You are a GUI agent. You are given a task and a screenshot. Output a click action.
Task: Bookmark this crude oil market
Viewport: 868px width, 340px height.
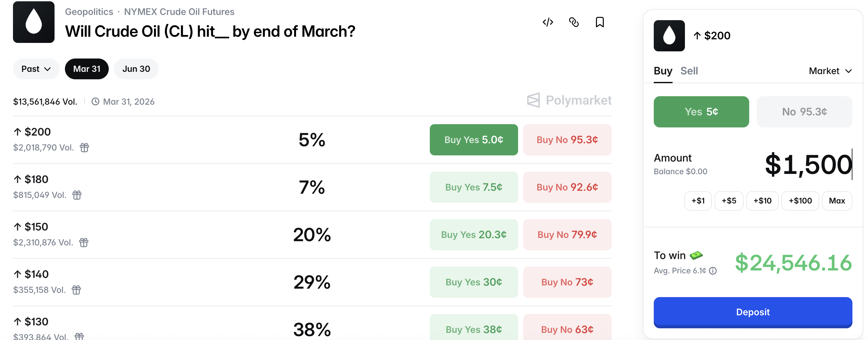(x=600, y=22)
